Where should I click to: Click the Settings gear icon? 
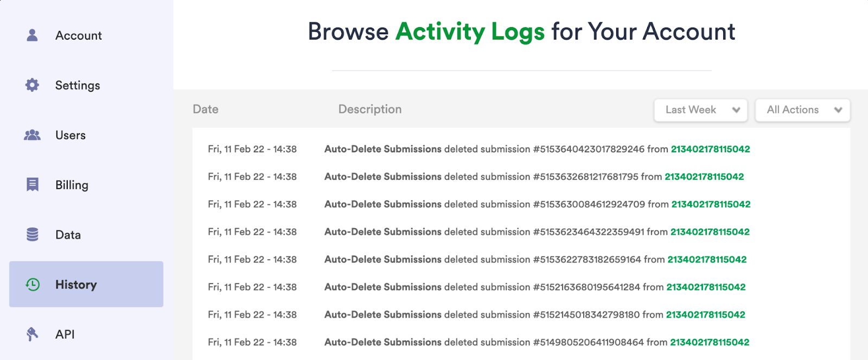(33, 85)
